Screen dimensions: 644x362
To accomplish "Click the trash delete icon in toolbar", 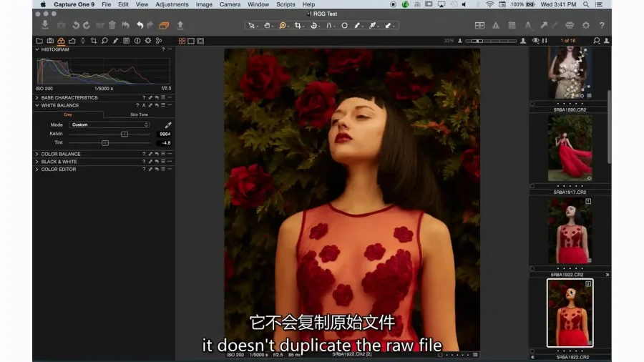I will point(112,25).
